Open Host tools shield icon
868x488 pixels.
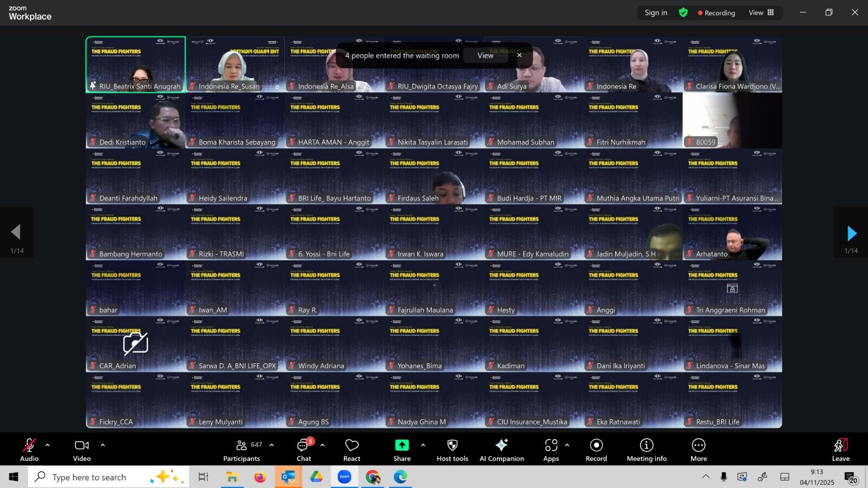point(452,450)
